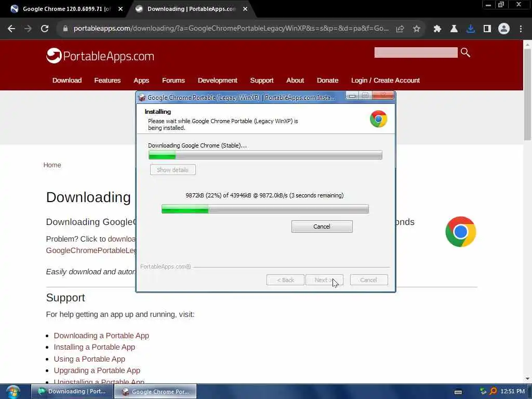Image resolution: width=532 pixels, height=399 pixels.
Task: Close the Google Chrome 120 tab
Action: pos(121,9)
